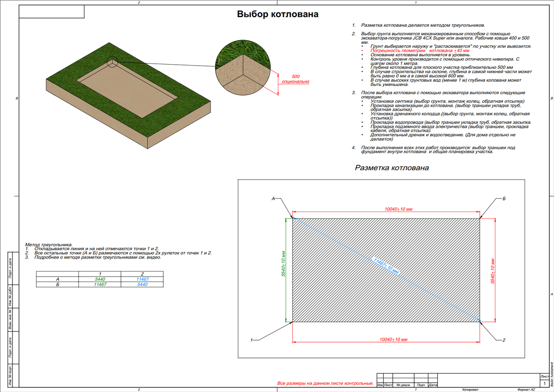Viewport: 554px width, 392px height.
Task: Click the green "11467" cell in row Б
Action: [x=100, y=284]
